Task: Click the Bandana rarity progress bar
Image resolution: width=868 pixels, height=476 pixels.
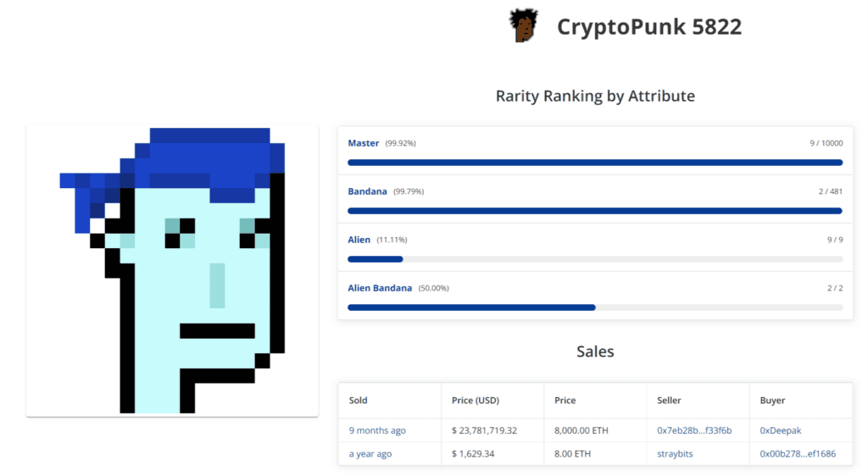Action: [595, 211]
